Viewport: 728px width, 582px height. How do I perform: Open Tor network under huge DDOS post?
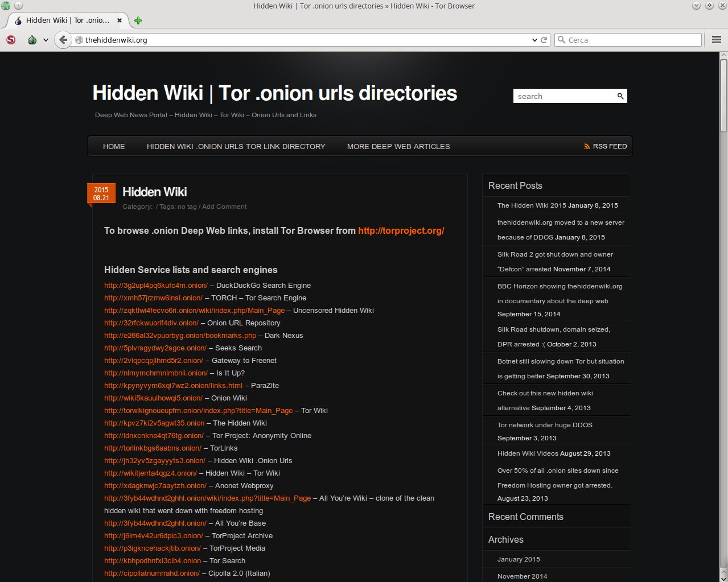click(x=545, y=425)
